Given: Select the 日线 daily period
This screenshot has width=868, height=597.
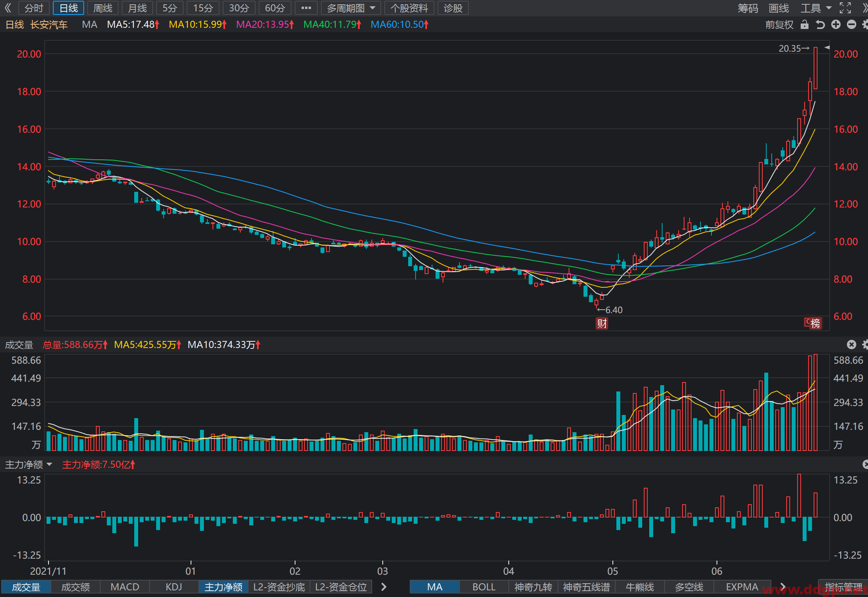Looking at the screenshot, I should [68, 8].
